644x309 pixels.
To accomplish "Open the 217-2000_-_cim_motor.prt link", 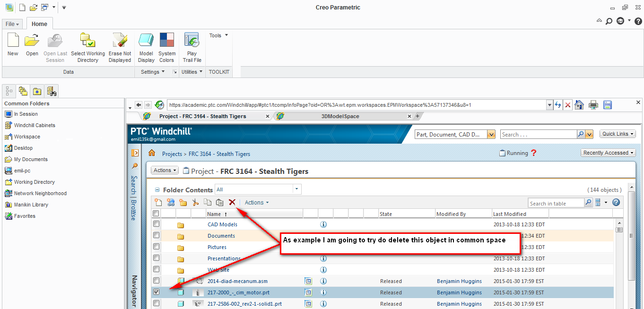I will pos(238,292).
